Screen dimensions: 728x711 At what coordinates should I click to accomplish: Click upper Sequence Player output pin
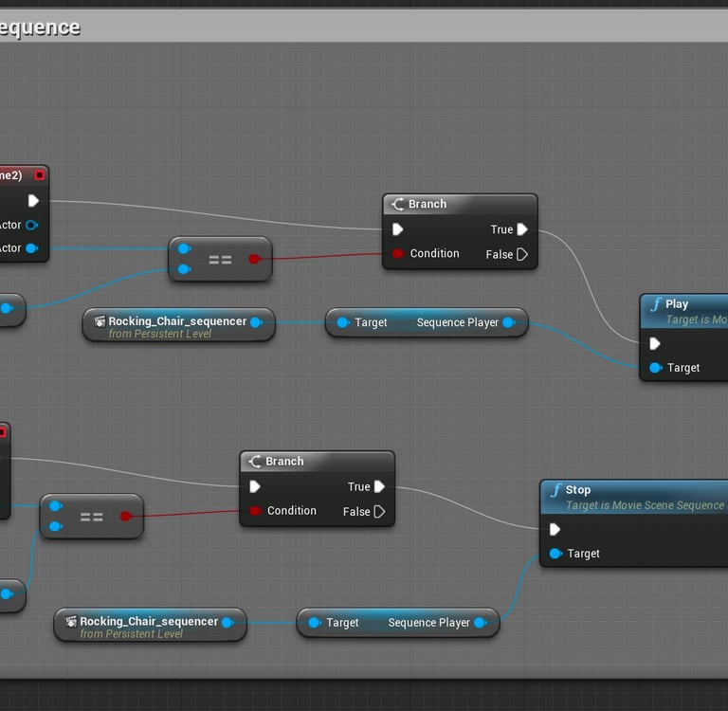pos(509,322)
